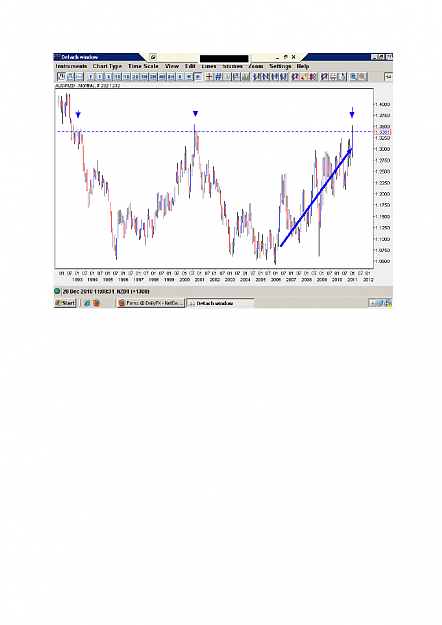The height and width of the screenshot is (625, 442).
Task: Choose the 1-hour time scale button
Action: tap(144, 77)
